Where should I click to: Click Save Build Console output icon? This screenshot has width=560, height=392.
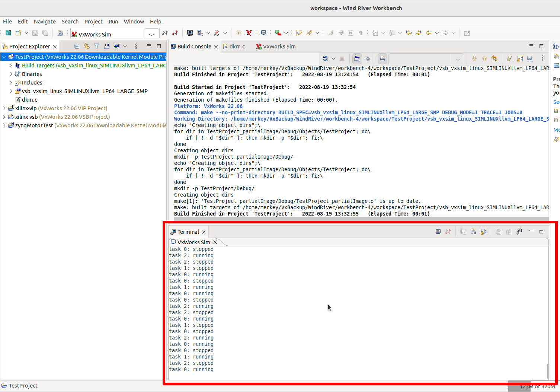530,58
